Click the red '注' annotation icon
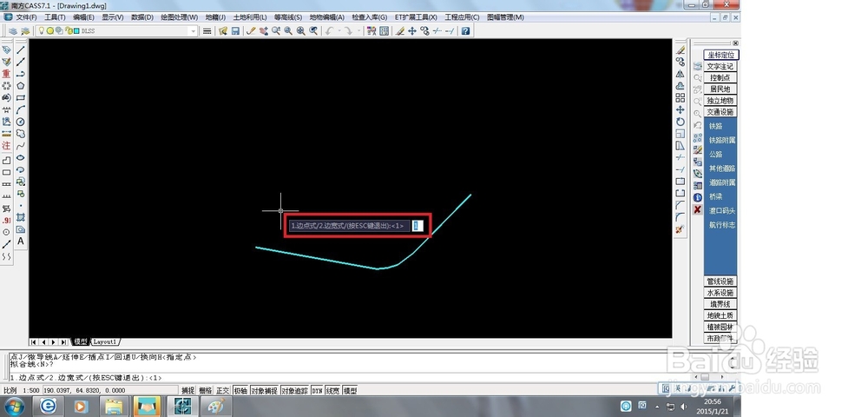The image size is (868, 417). [x=6, y=146]
